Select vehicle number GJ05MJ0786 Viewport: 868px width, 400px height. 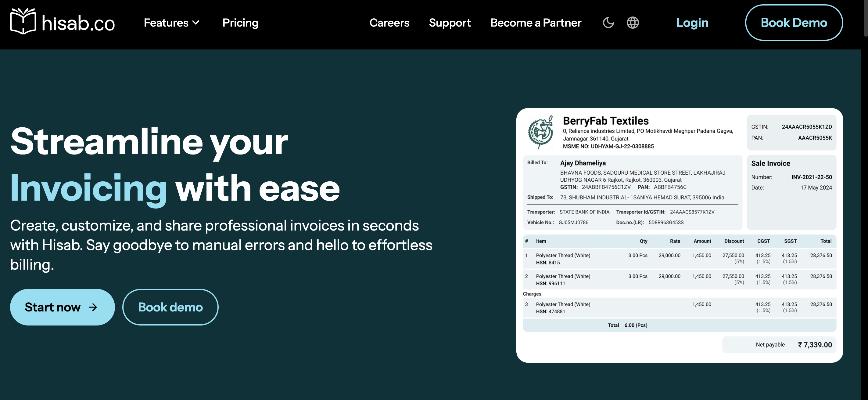(573, 222)
